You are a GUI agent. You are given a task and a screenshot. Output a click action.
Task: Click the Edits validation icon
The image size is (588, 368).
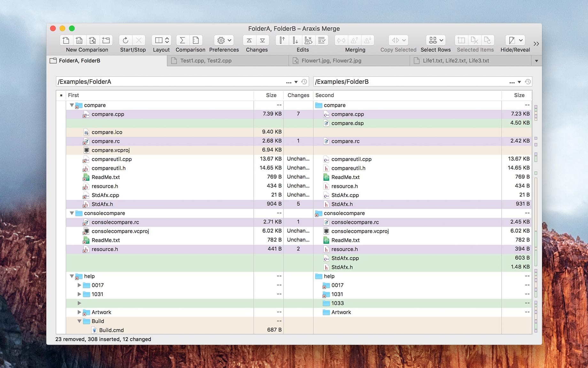tap(321, 40)
